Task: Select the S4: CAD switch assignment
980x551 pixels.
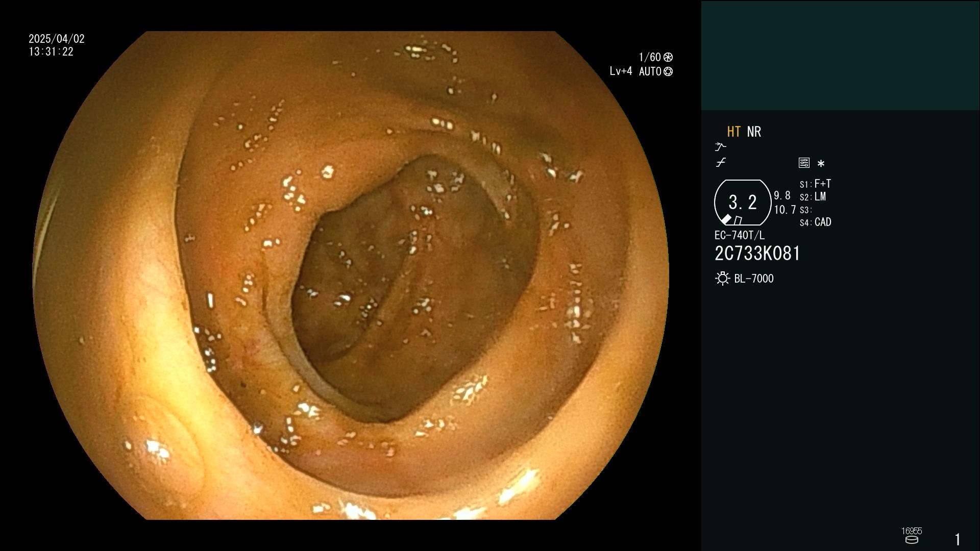Action: 815,222
